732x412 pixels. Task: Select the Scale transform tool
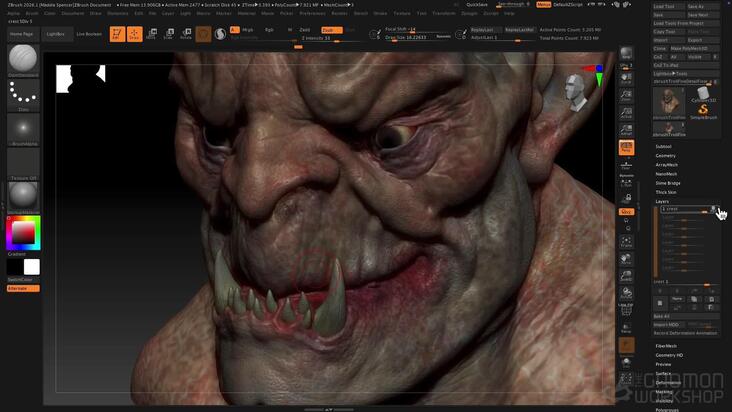click(169, 34)
